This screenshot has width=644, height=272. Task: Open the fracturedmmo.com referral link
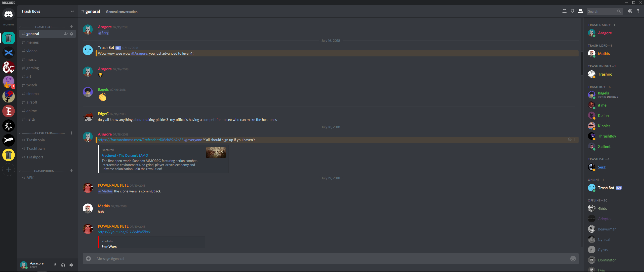point(140,140)
